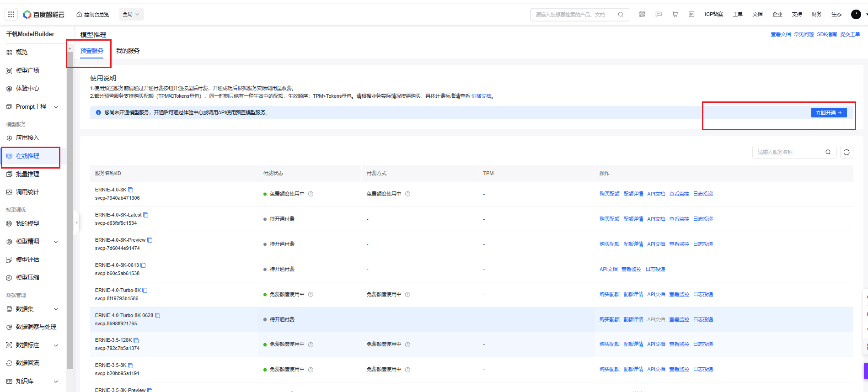The height and width of the screenshot is (392, 868).
Task: Open the apps grid menu icon
Action: pyautogui.click(x=11, y=14)
